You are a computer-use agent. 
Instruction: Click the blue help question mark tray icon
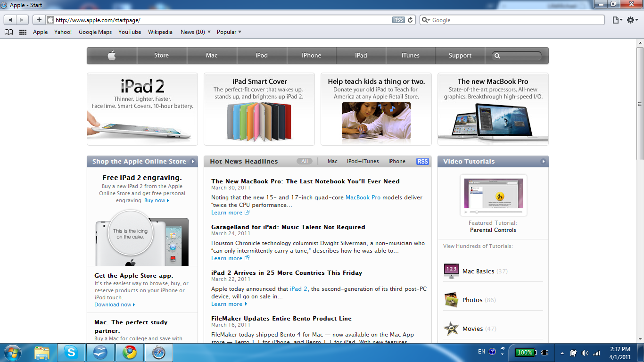pos(493,352)
